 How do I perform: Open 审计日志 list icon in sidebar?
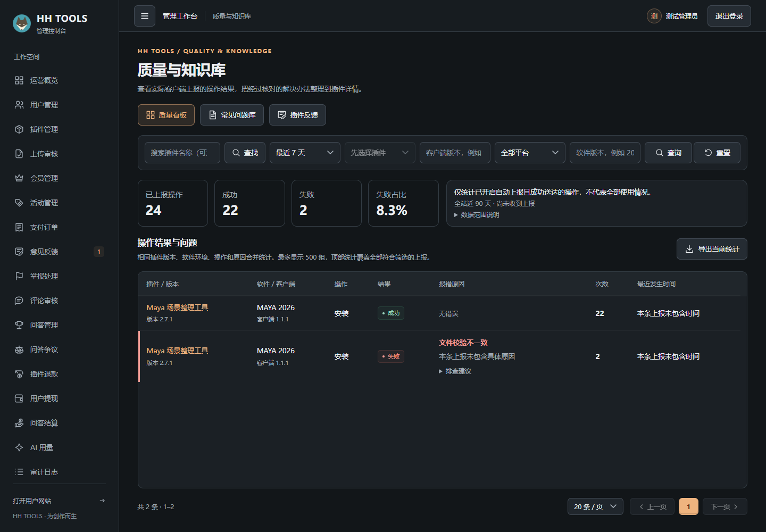(x=19, y=472)
